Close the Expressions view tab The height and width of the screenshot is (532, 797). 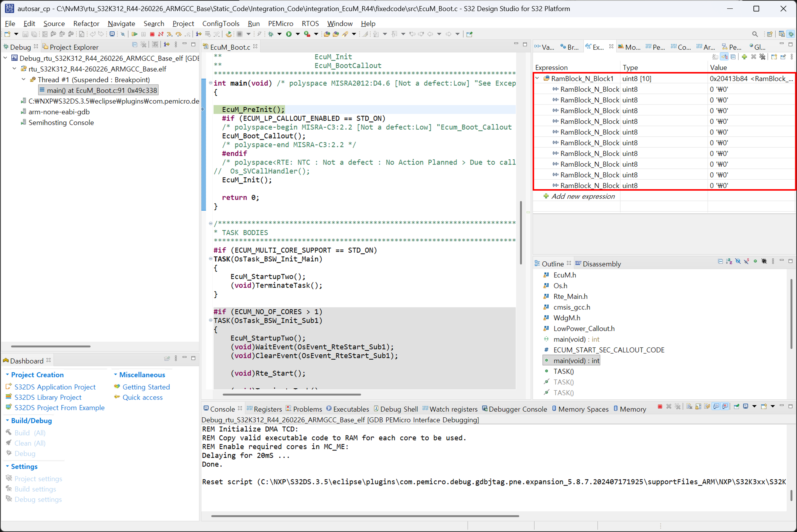[611, 46]
